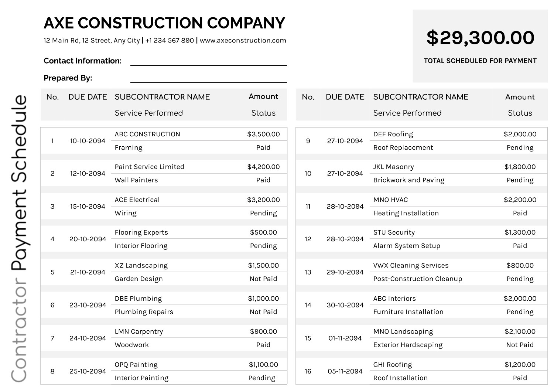Click the MNO HVAC $2,200.00 amount
Viewport: 554px width, 392px height.
[x=520, y=200]
